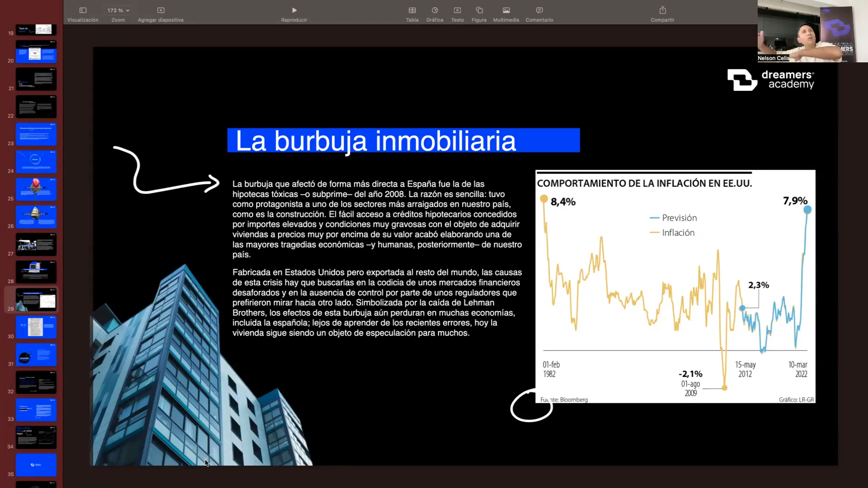Select slide 35 blue thumbnail
This screenshot has width=868, height=488.
[36, 465]
